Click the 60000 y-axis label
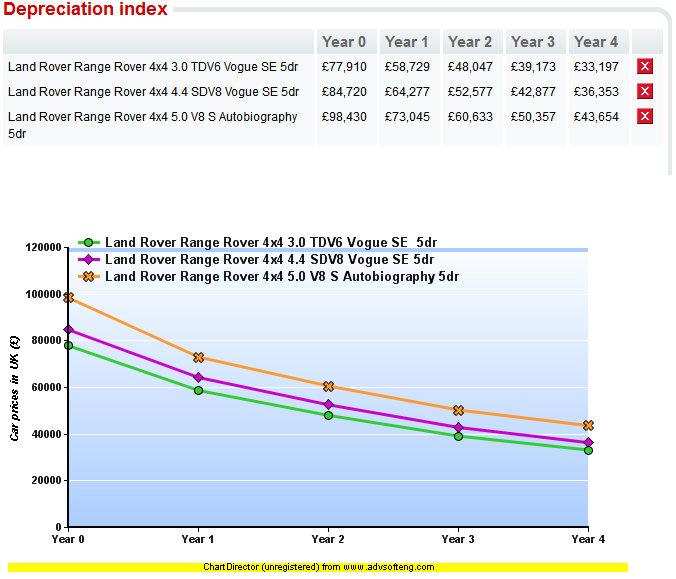Image resolution: width=676 pixels, height=579 pixels. (47, 388)
